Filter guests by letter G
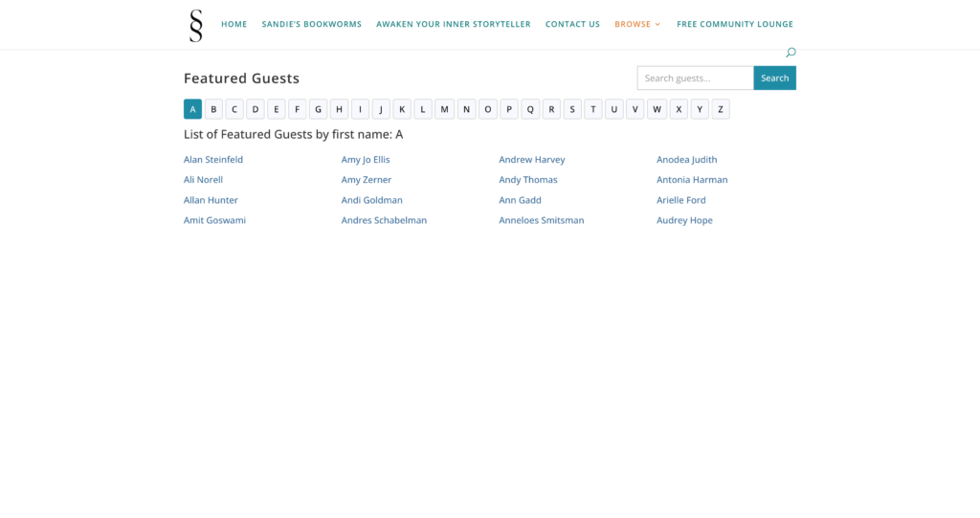Image resolution: width=980 pixels, height=518 pixels. [x=318, y=109]
